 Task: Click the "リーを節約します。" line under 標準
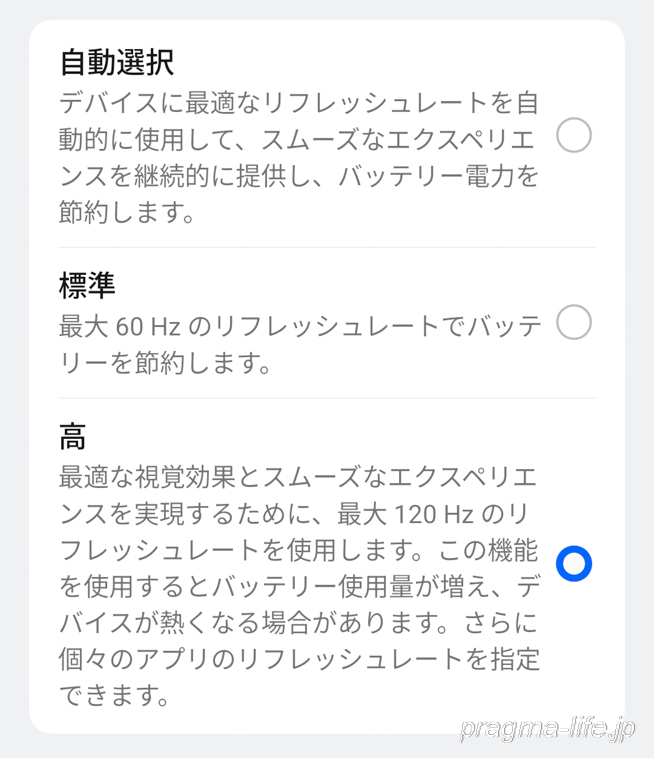click(x=165, y=363)
